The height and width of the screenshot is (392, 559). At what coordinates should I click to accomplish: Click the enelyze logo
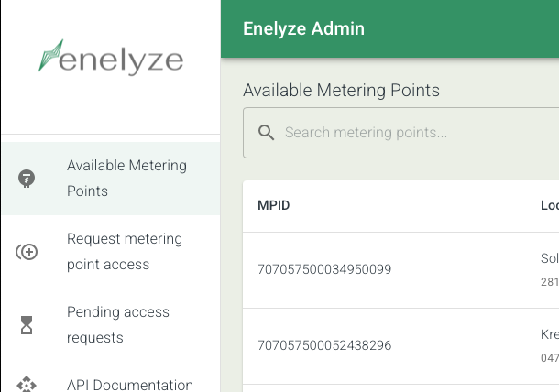tap(111, 57)
